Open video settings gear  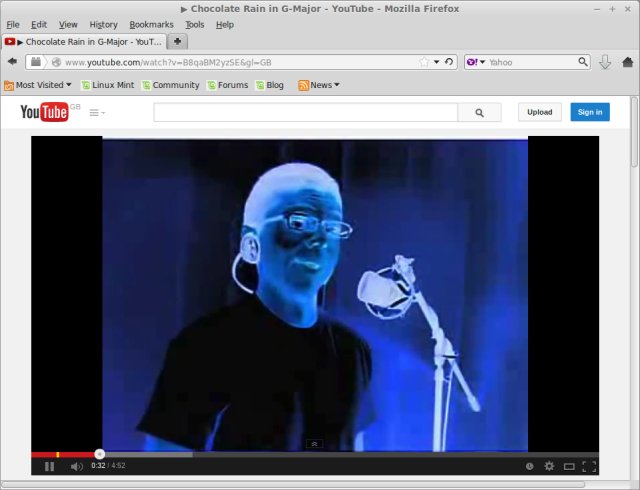tap(549, 466)
